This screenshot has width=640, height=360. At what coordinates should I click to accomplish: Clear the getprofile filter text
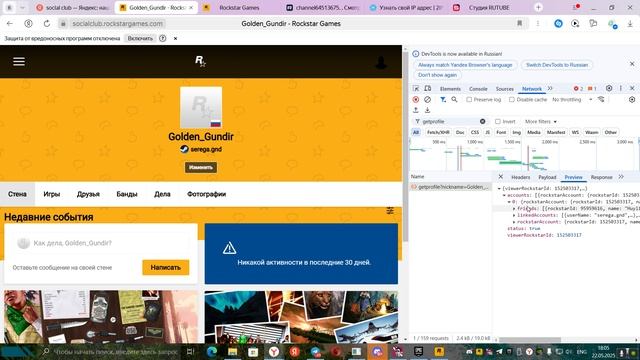pos(482,121)
